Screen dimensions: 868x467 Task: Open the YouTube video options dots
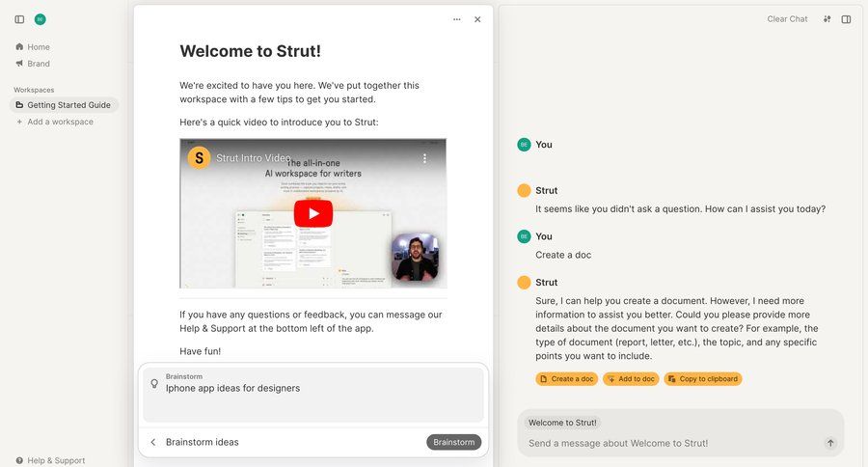coord(424,158)
